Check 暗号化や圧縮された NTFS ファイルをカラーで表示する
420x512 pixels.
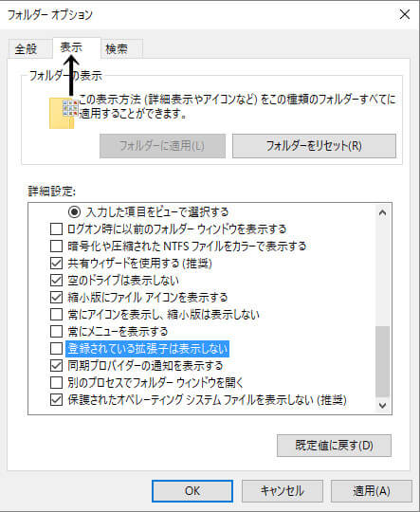pos(56,247)
